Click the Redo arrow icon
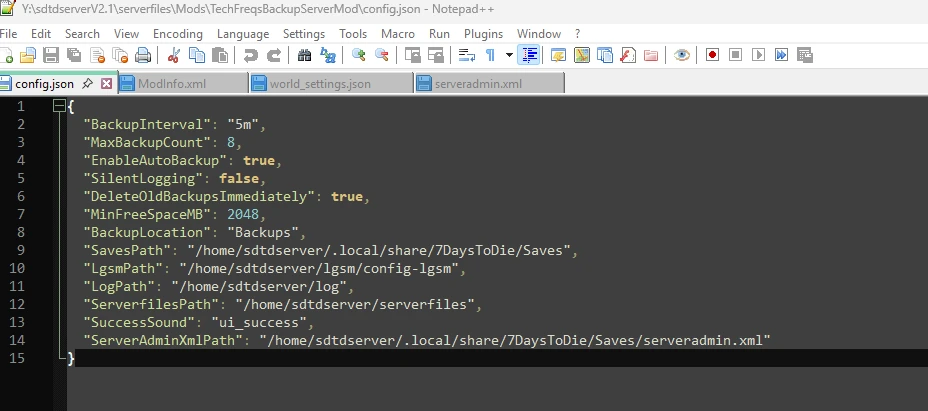The width and height of the screenshot is (928, 411). [x=273, y=55]
